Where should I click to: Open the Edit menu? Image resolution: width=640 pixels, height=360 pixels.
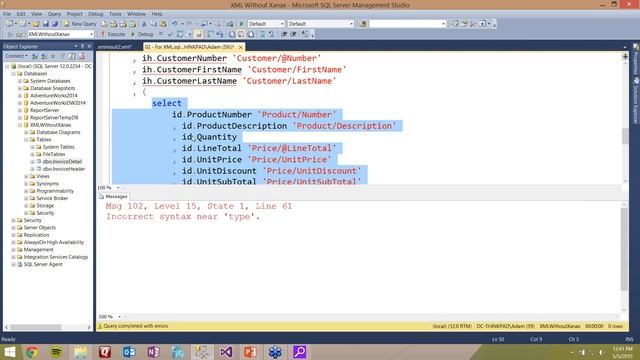click(x=21, y=14)
